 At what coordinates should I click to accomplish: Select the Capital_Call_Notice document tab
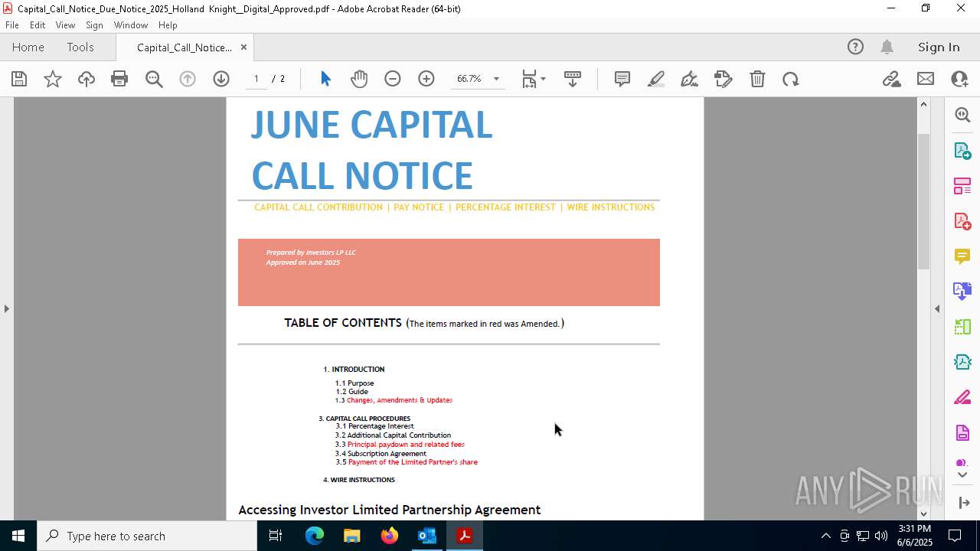(x=185, y=47)
